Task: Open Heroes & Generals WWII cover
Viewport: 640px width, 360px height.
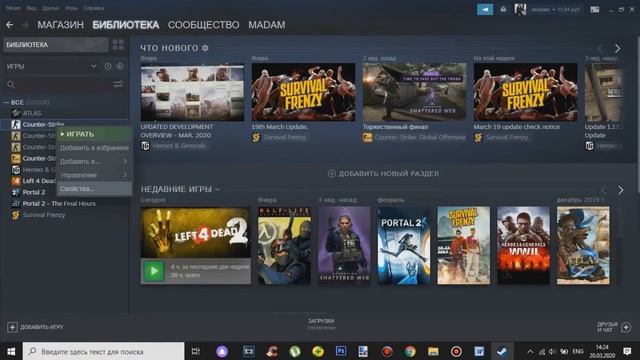Action: point(523,245)
